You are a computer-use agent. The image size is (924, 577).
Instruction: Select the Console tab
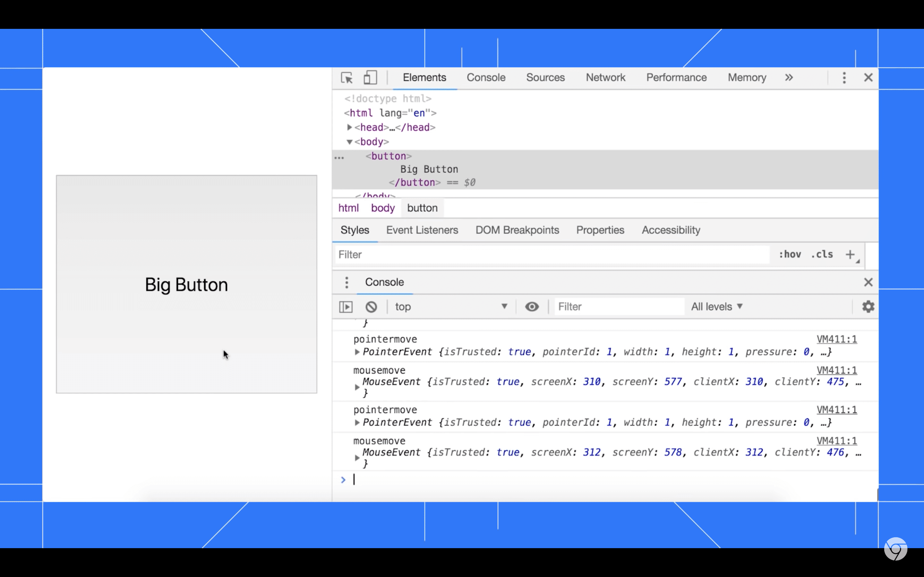(x=486, y=77)
